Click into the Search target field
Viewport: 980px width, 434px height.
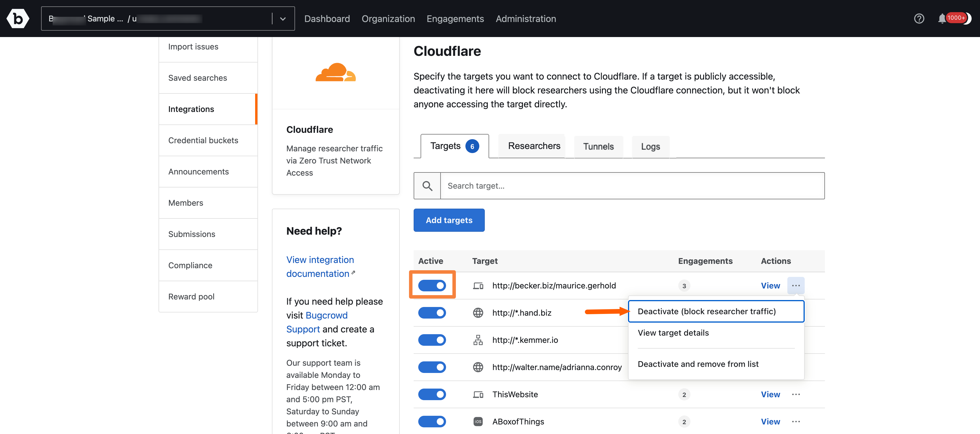(632, 186)
